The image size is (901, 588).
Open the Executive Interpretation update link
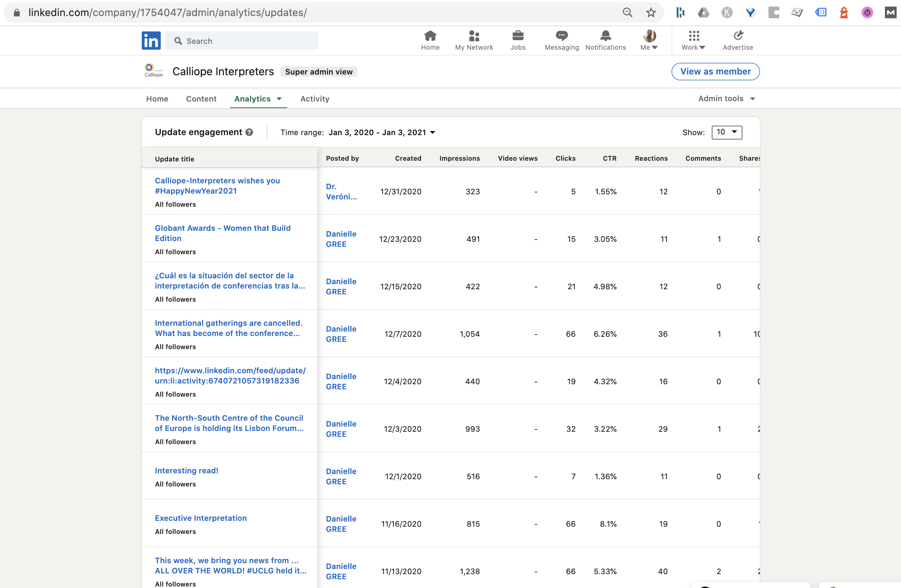(x=201, y=518)
